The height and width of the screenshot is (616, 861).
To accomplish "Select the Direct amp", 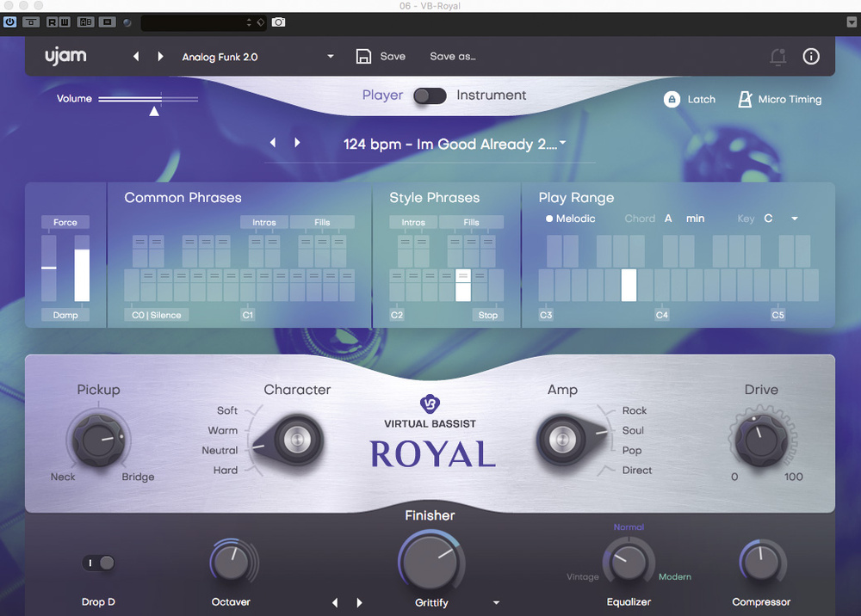I will tap(637, 470).
